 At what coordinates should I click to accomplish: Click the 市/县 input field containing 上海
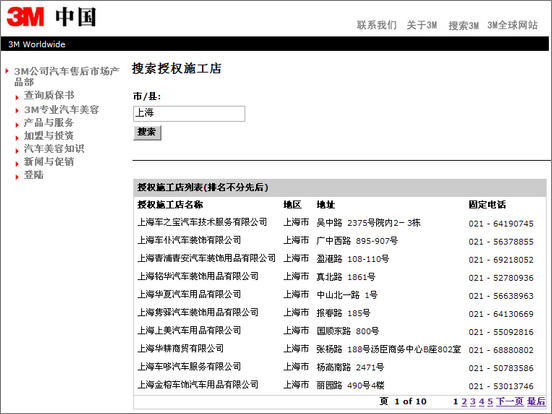click(189, 114)
